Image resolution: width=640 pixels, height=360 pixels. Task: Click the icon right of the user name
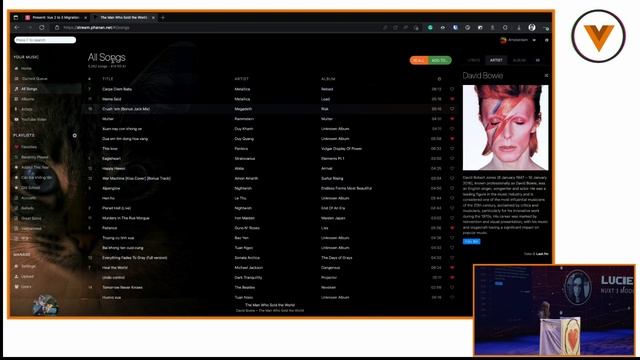(x=547, y=40)
